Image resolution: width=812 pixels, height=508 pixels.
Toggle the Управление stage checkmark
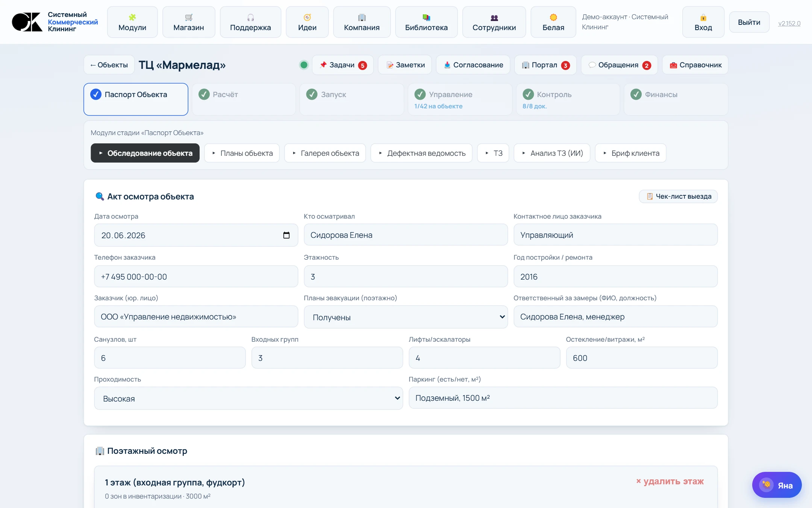pos(420,94)
